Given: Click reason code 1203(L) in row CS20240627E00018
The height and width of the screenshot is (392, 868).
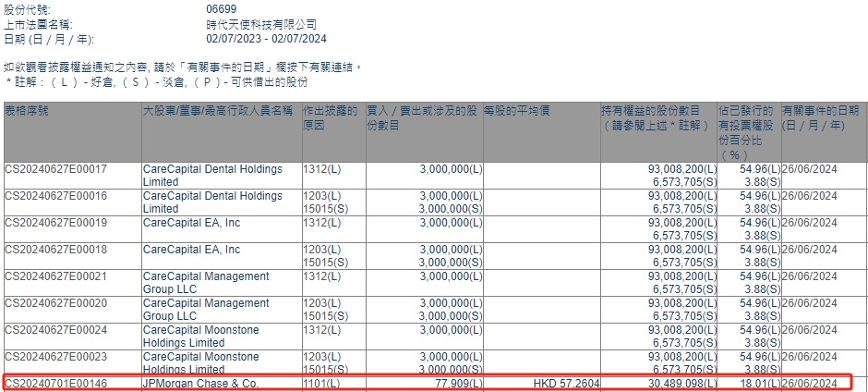Looking at the screenshot, I should (322, 250).
